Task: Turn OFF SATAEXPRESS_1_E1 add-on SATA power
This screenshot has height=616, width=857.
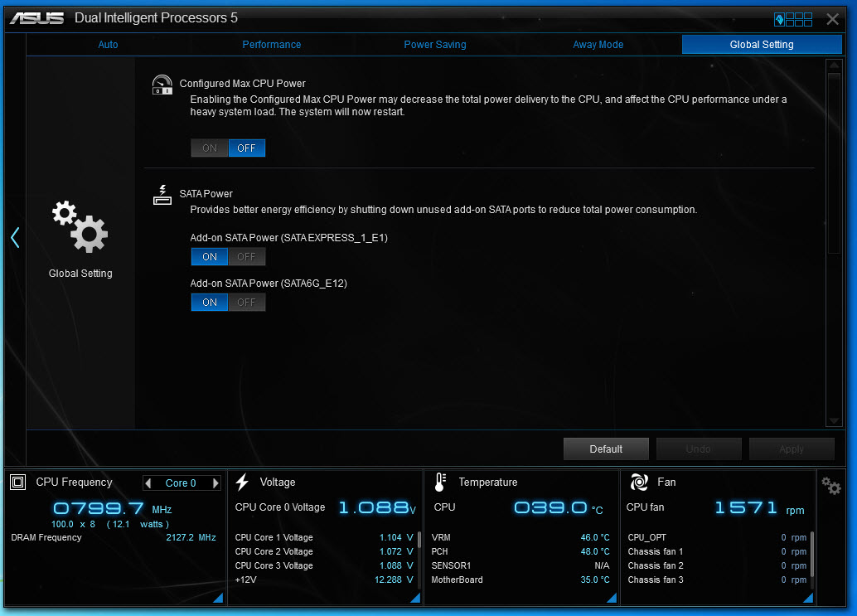Action: point(246,257)
